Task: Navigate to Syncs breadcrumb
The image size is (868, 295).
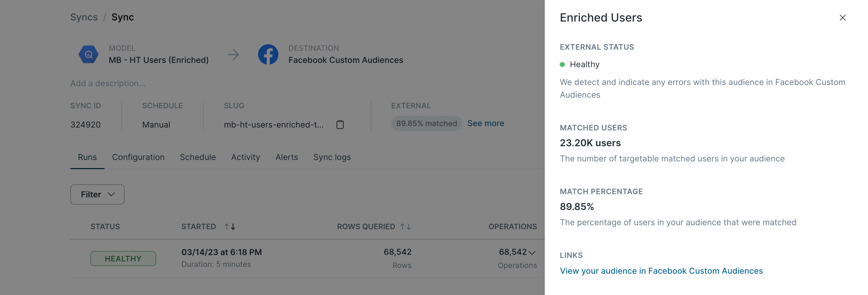Action: [x=84, y=17]
